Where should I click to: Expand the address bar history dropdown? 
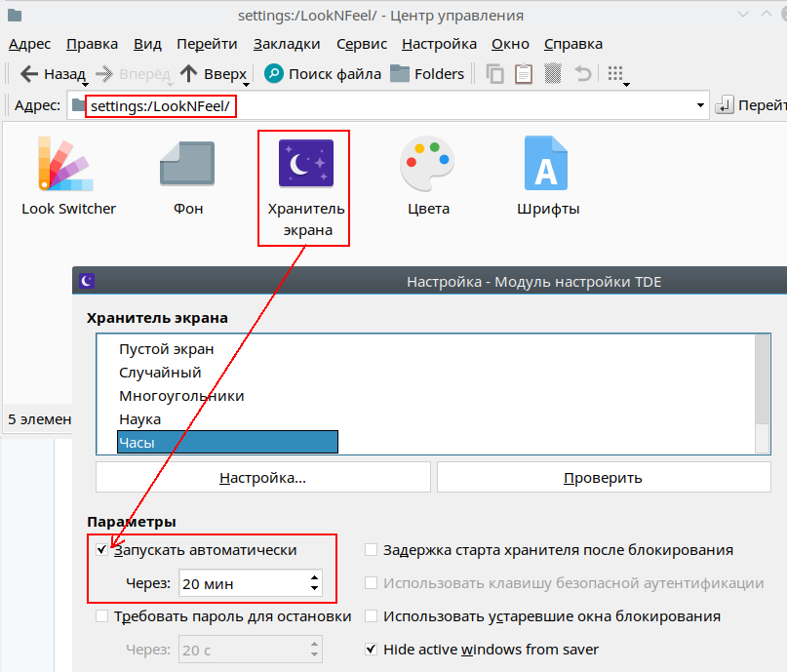click(x=700, y=105)
